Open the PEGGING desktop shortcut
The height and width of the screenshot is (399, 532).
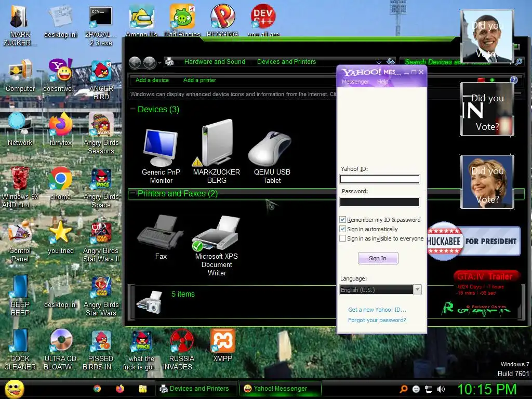click(x=222, y=20)
